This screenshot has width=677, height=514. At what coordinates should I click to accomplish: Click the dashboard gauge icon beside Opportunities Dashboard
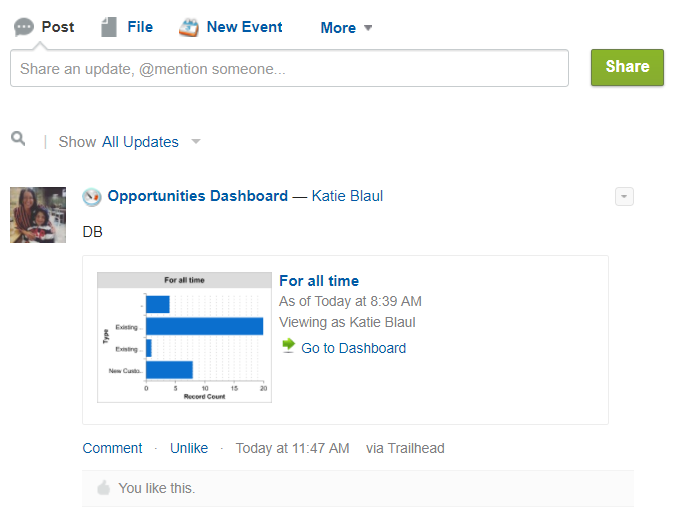pyautogui.click(x=92, y=197)
